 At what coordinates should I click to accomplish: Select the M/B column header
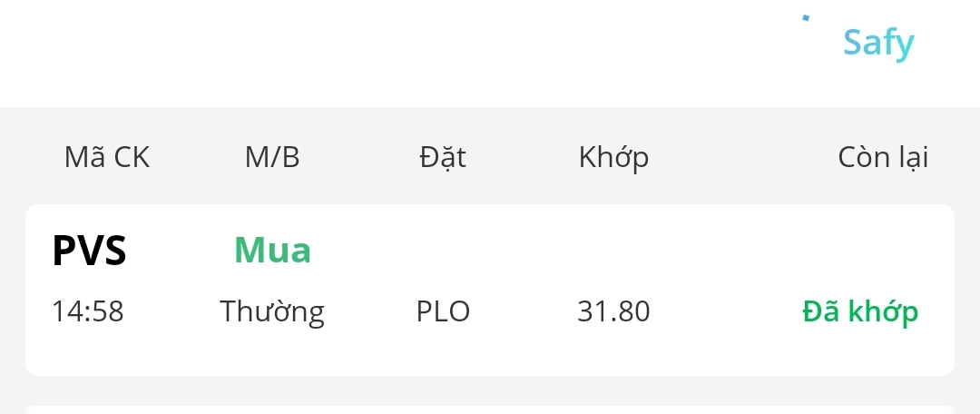[x=271, y=157]
